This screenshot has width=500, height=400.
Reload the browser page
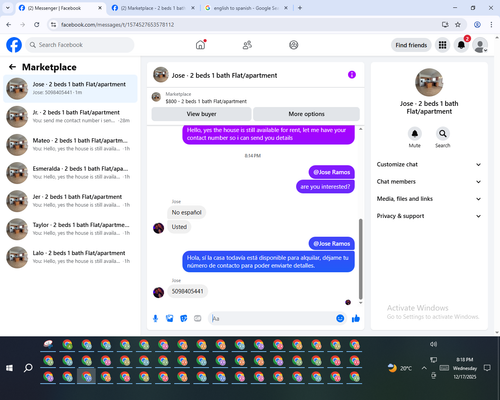(37, 25)
